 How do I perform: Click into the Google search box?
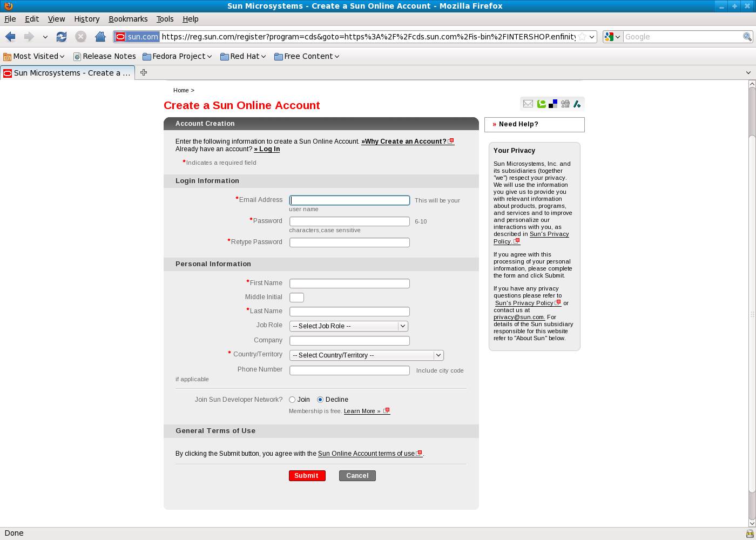tap(683, 37)
